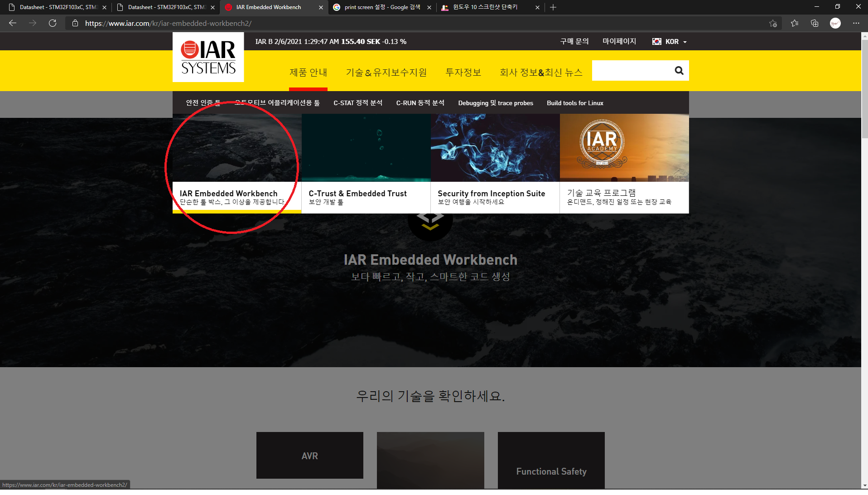Open the IAR Academy 기술 교육 프로그램 card
The width and height of the screenshot is (868, 495).
[x=624, y=164]
